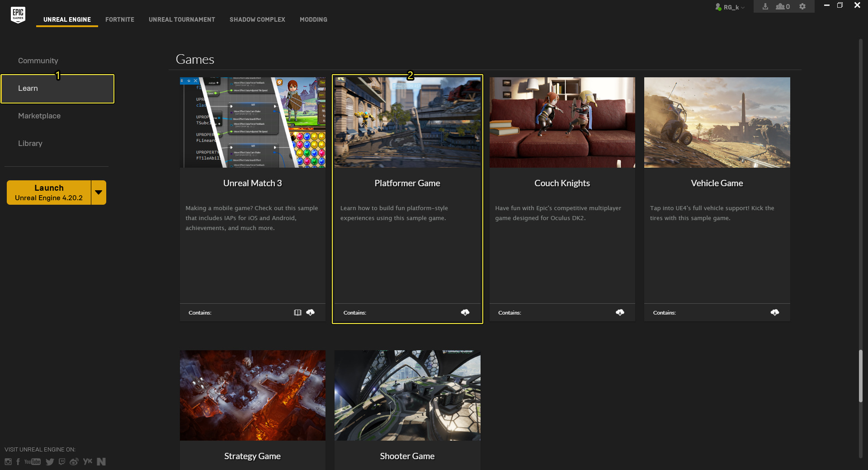The width and height of the screenshot is (868, 470).
Task: Click download cloud icon on Couch Knights
Action: coord(620,312)
